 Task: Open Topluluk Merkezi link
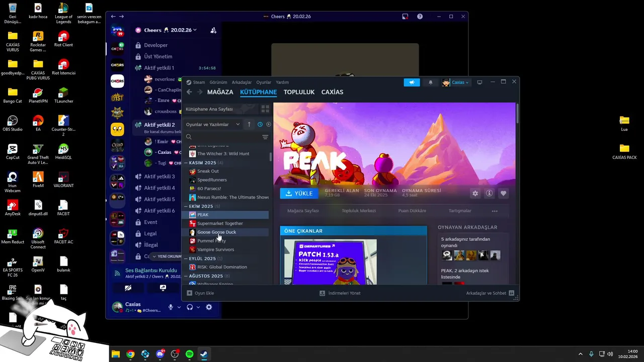point(359,211)
